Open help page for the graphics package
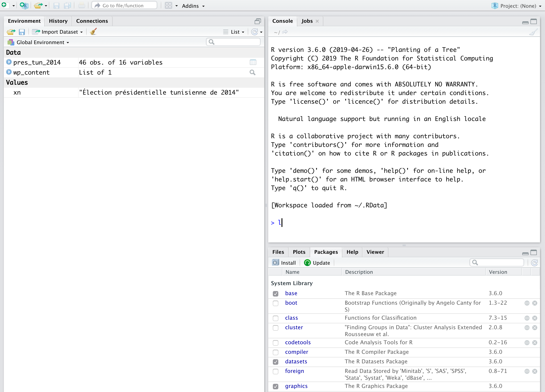This screenshot has width=545, height=392. [x=296, y=386]
